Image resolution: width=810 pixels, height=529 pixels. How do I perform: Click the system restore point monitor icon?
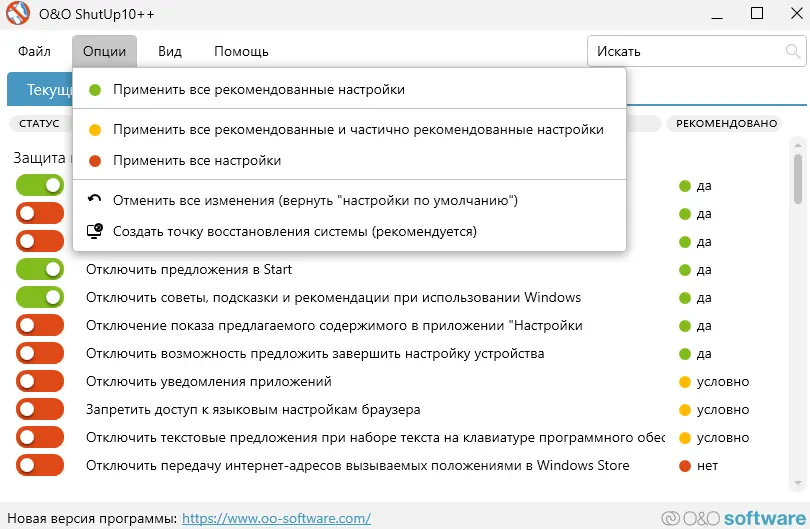click(x=95, y=231)
